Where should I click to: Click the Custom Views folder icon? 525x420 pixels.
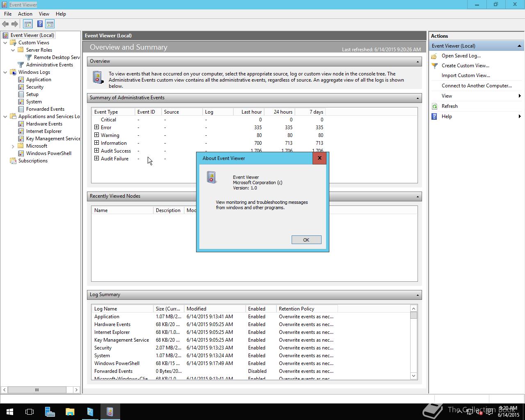coord(13,43)
